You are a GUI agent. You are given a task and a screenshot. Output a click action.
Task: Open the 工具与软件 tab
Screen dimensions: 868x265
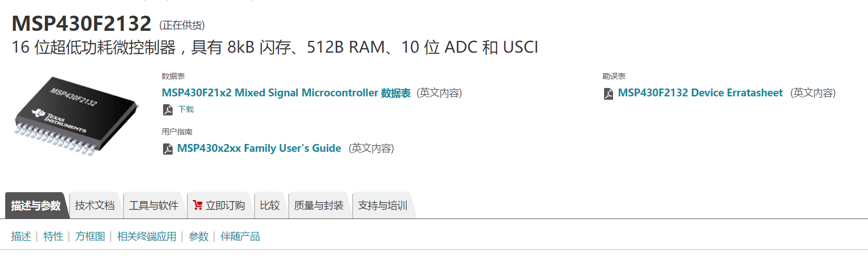click(x=154, y=206)
